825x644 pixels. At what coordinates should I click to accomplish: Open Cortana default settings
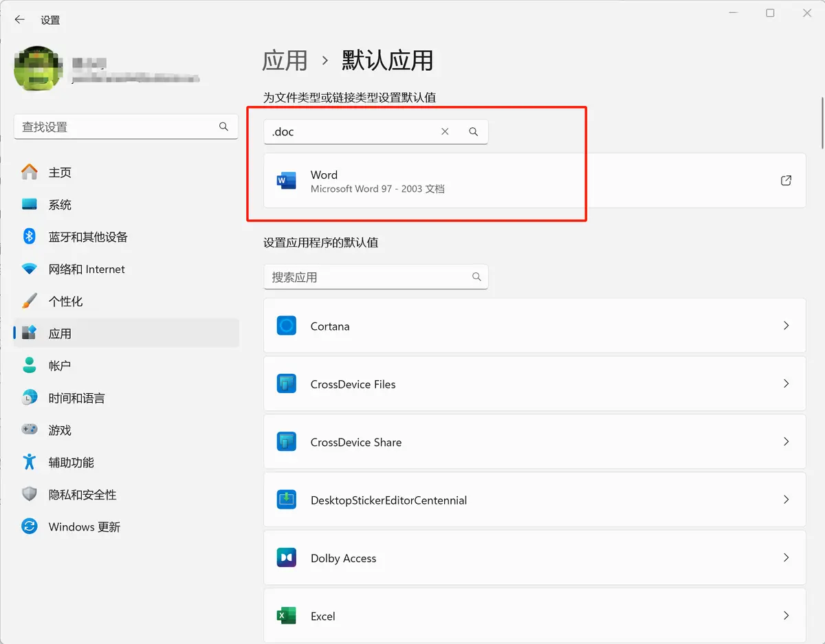click(534, 326)
